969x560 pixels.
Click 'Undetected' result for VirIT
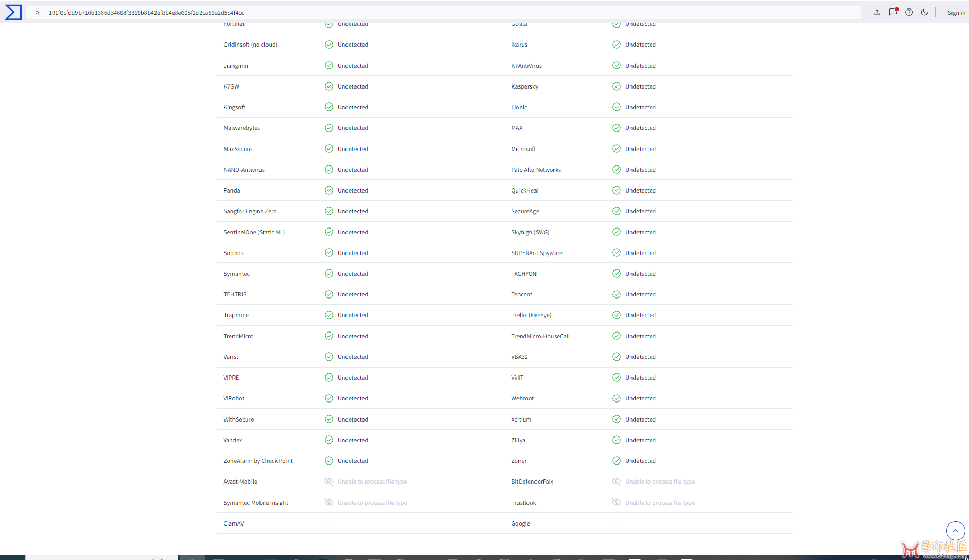pyautogui.click(x=641, y=378)
